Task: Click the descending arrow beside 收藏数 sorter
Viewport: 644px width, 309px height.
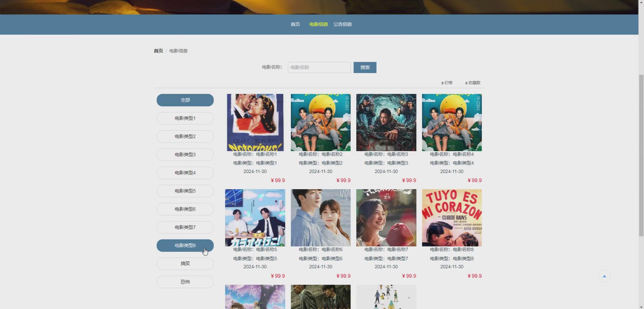Action: click(x=466, y=84)
